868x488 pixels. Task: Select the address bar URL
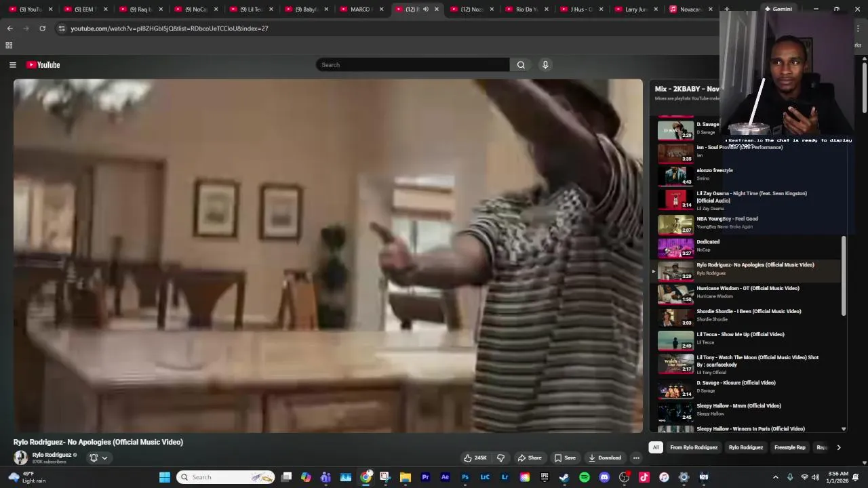[x=170, y=28]
